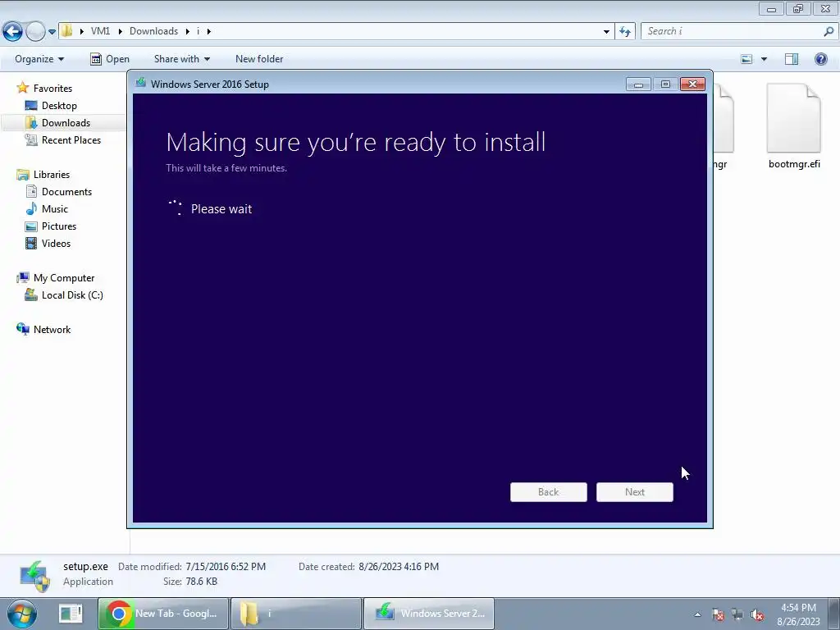This screenshot has height=630, width=840.
Task: Click the Server Manager taskbar icon
Action: [x=71, y=614]
